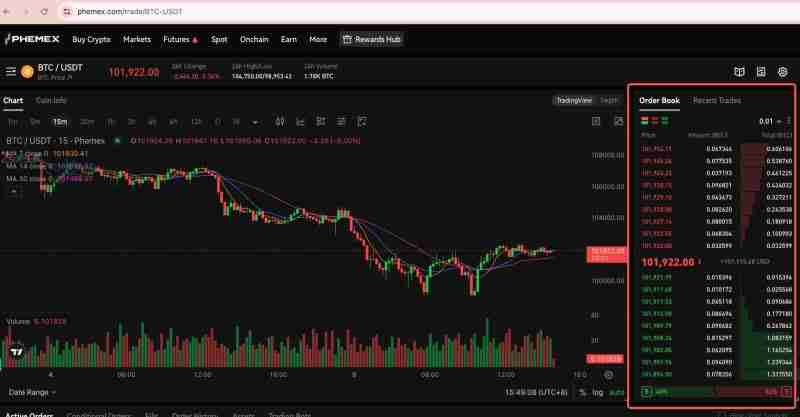Open the 0.01 price grouping dropdown

(x=770, y=121)
